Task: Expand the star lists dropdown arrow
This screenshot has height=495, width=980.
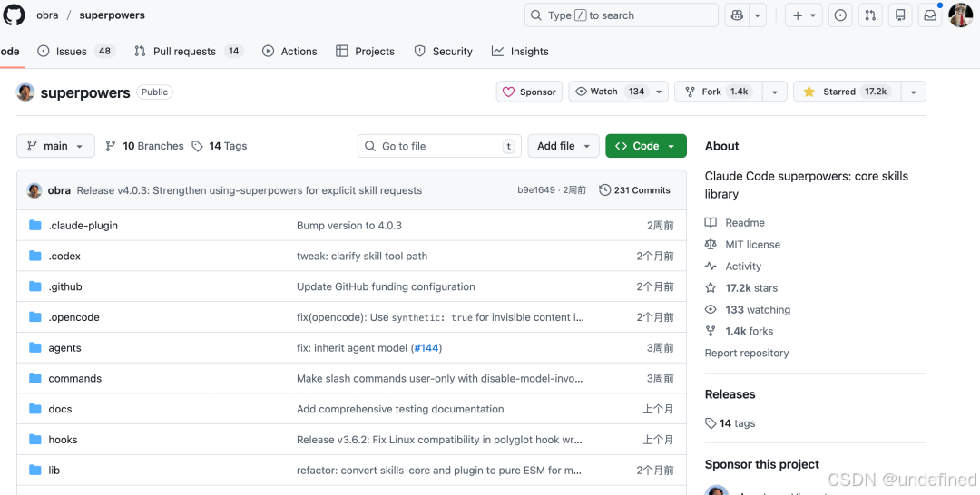Action: [x=913, y=92]
